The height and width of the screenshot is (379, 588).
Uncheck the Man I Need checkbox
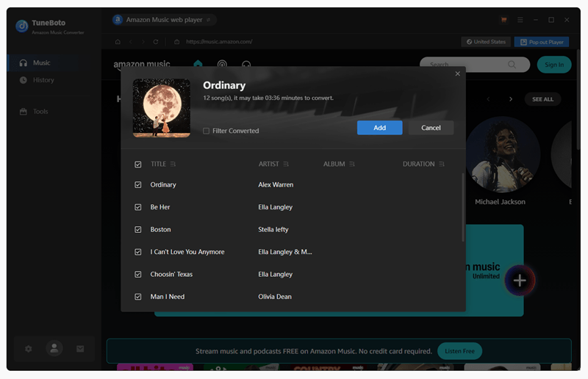[x=138, y=297]
